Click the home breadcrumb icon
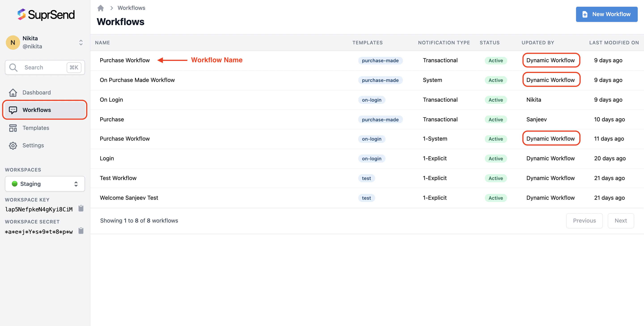Image resolution: width=644 pixels, height=326 pixels. pyautogui.click(x=100, y=8)
